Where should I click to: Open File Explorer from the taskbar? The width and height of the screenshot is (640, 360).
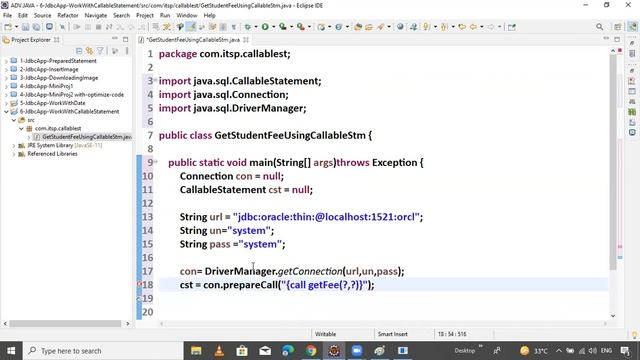tap(196, 351)
